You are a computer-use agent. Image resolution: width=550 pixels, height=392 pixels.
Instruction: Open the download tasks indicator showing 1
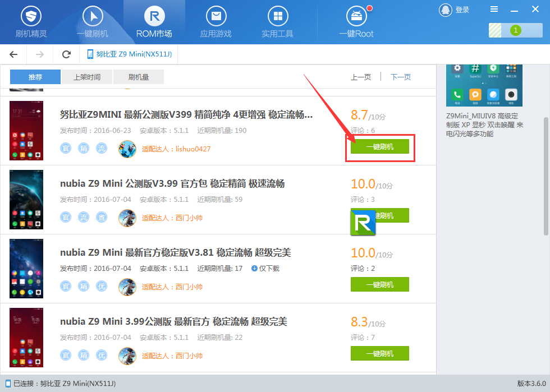point(516,30)
